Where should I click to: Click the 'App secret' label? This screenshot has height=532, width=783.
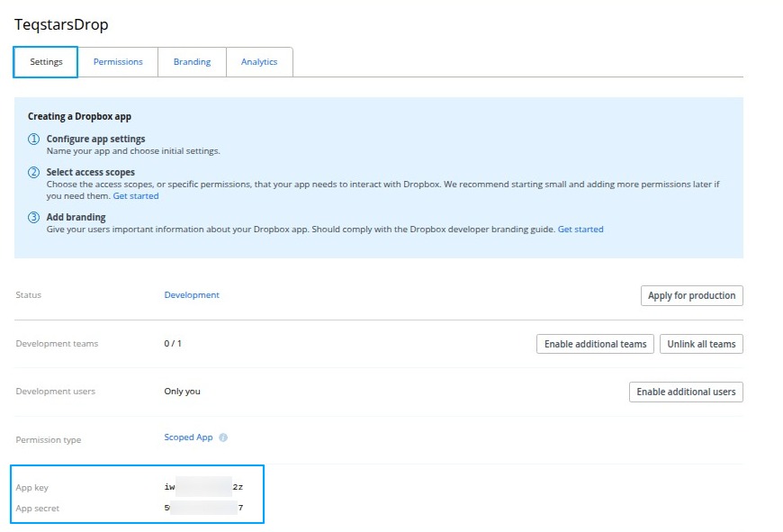[x=38, y=509]
